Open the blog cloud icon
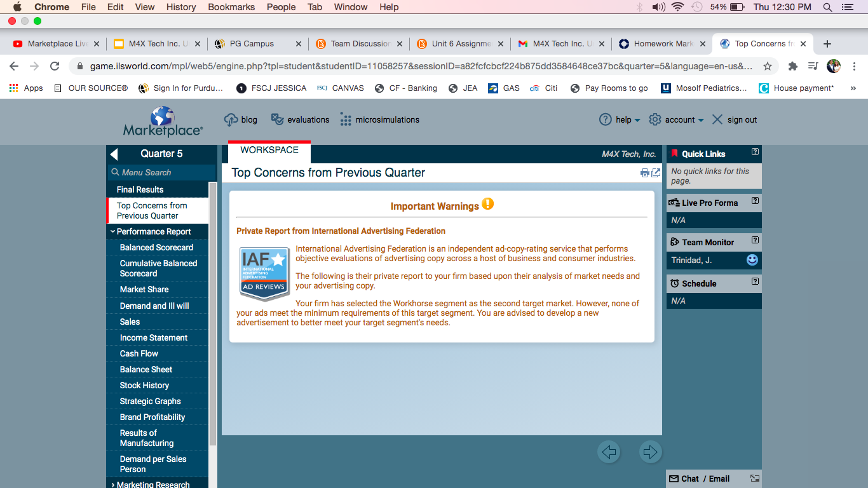Screen dimensions: 868x488 pyautogui.click(x=231, y=119)
